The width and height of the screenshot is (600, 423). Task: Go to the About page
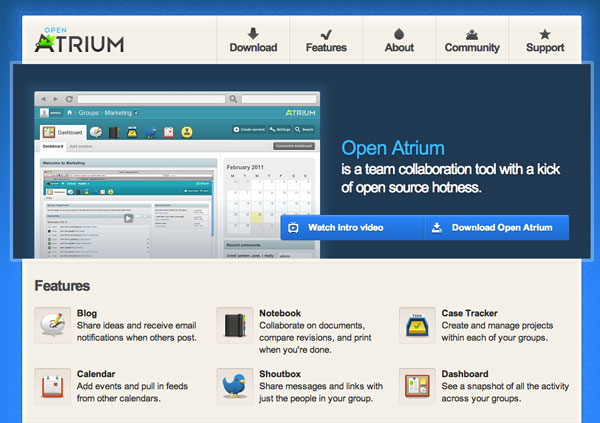pos(399,40)
